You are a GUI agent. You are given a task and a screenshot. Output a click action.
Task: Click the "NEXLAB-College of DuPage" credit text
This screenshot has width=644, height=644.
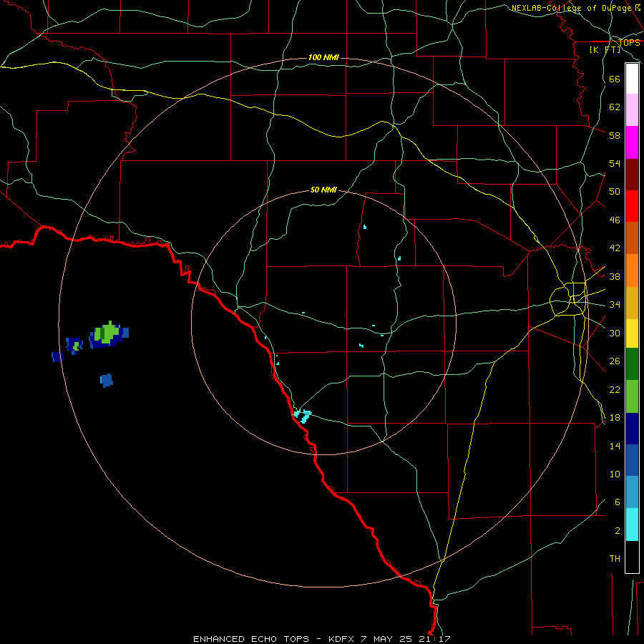click(571, 8)
